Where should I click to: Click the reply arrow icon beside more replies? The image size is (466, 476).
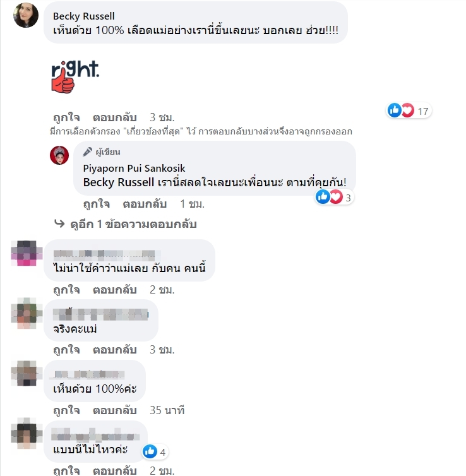click(x=59, y=223)
